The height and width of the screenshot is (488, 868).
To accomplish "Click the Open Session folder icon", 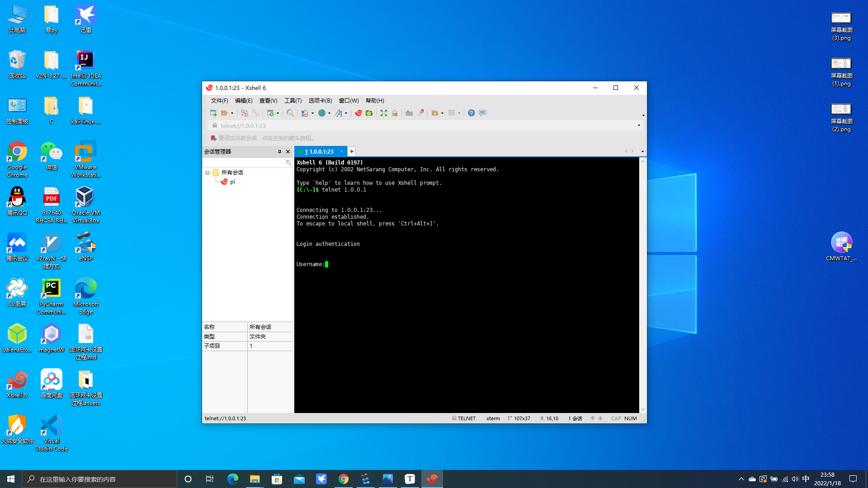I will click(x=224, y=113).
